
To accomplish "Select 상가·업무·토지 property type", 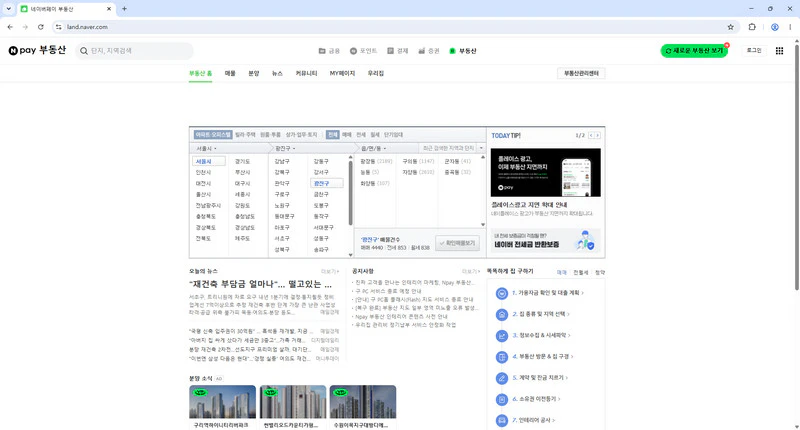I will tap(301, 135).
